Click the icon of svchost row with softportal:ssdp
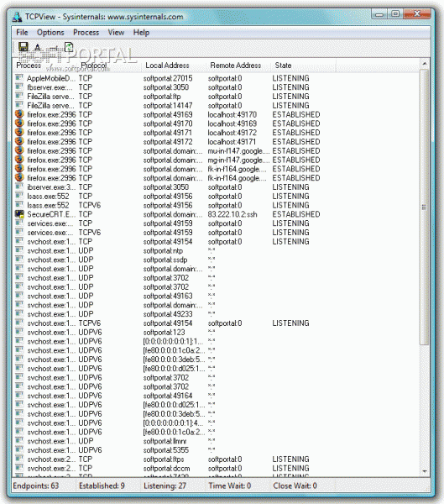Viewport: 444px width, 504px height. pos(19,259)
